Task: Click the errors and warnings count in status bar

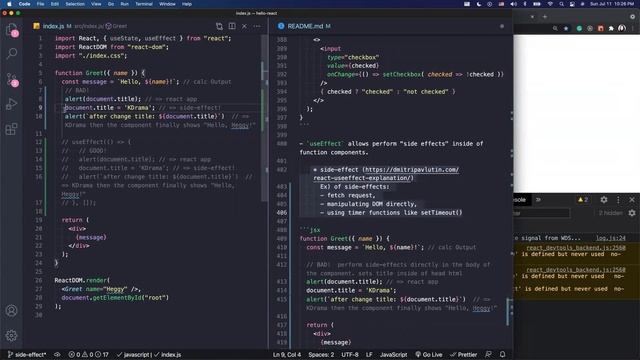Action: [89, 355]
